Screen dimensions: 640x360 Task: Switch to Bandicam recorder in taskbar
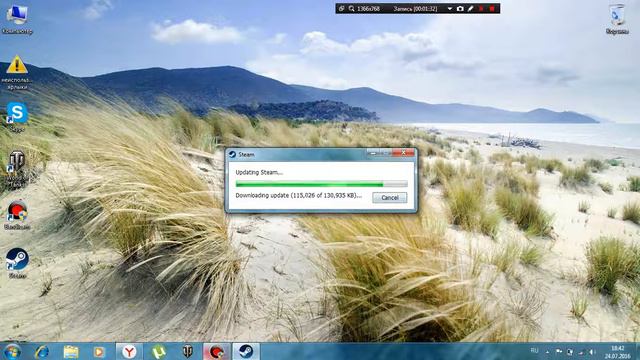coord(216,351)
